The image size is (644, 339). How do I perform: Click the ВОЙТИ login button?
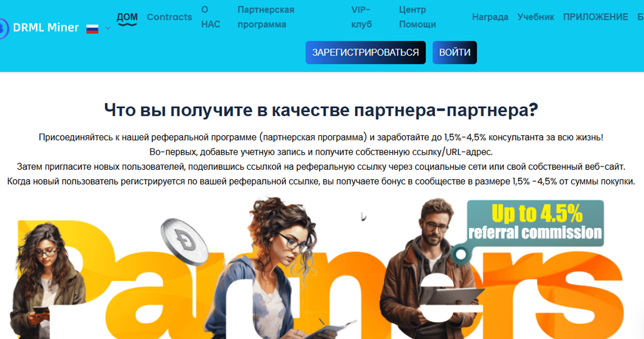(x=454, y=52)
